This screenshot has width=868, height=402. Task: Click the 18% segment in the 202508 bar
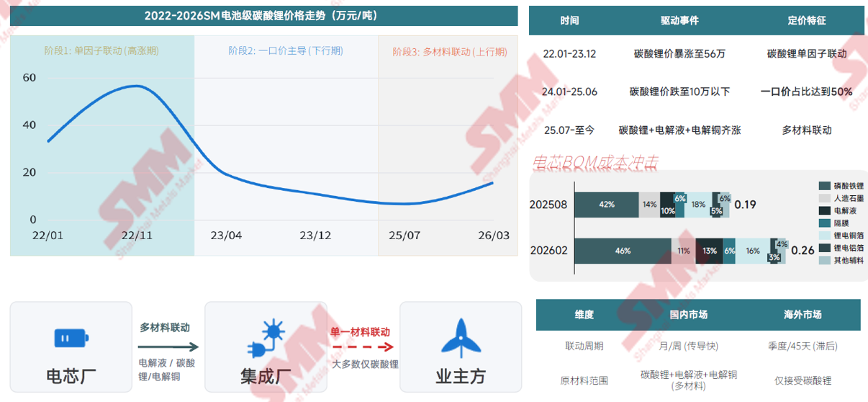click(x=698, y=205)
